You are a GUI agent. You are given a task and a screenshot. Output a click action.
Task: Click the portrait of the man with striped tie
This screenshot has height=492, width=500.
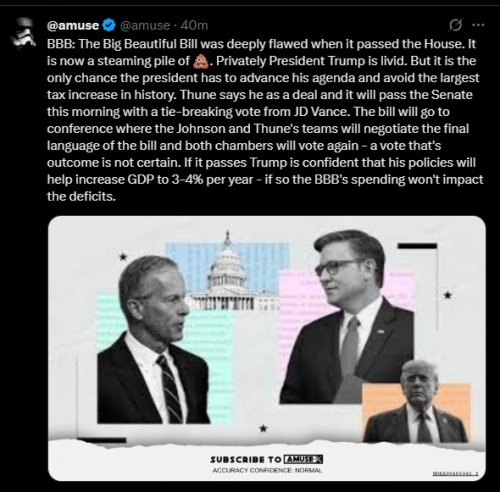(x=153, y=340)
